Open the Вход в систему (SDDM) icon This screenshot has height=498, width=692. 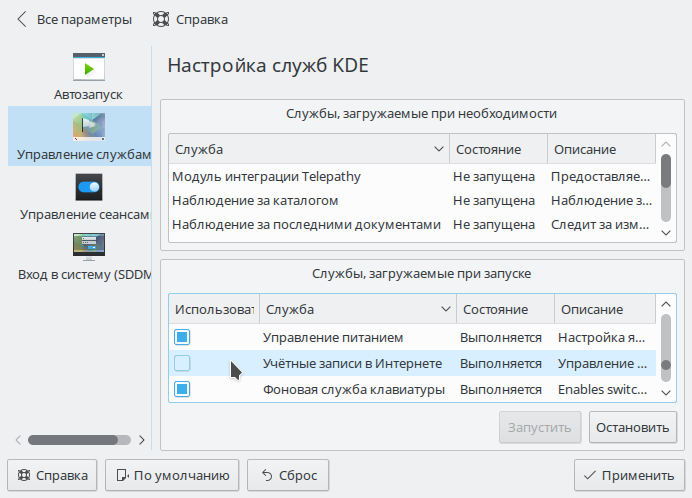89,247
